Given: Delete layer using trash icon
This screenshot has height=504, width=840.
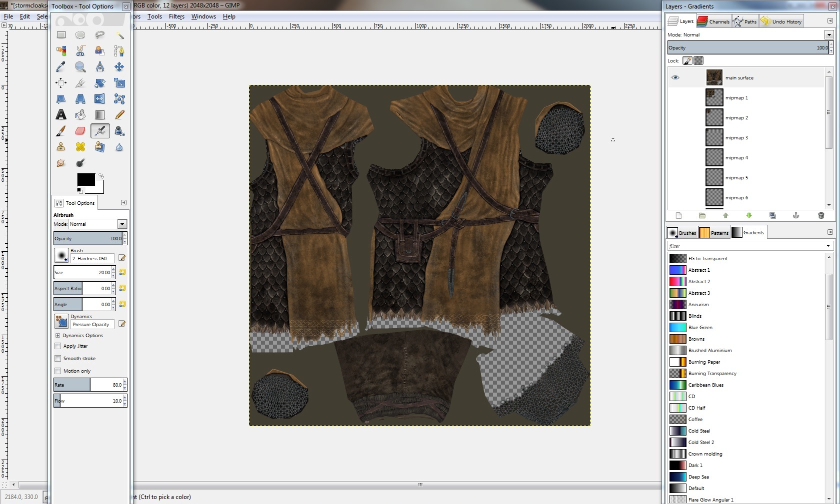Looking at the screenshot, I should 820,215.
